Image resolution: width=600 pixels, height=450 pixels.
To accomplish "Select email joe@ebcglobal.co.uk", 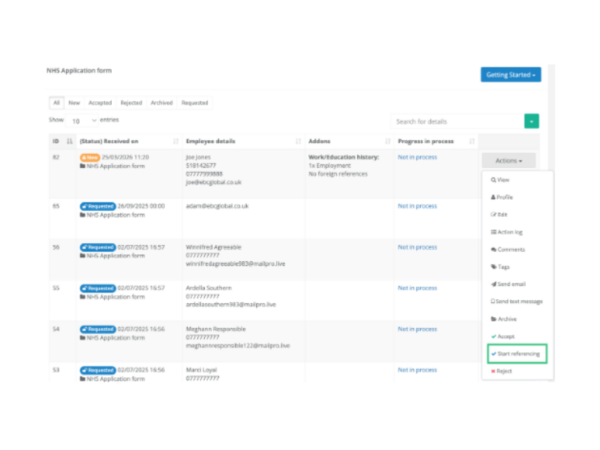I will click(214, 182).
